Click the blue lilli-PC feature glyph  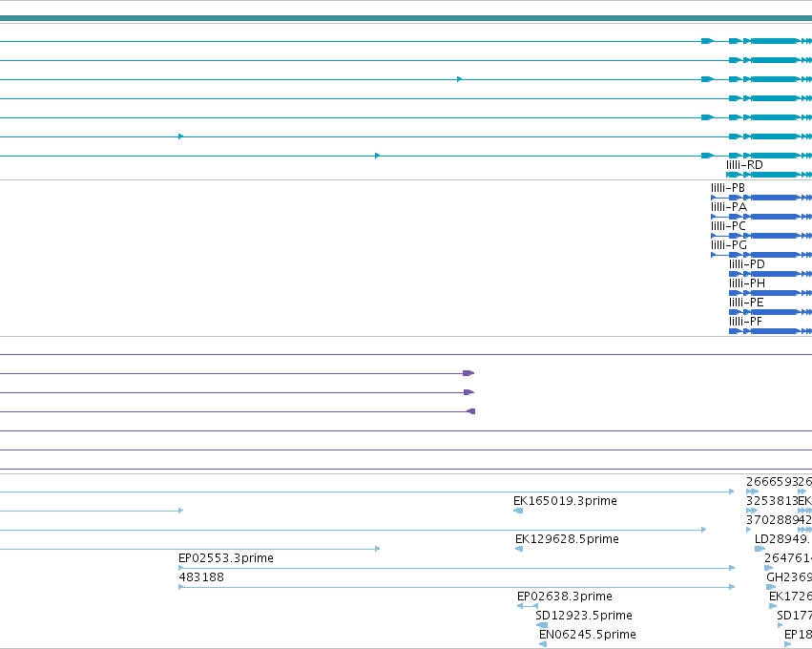point(761,236)
